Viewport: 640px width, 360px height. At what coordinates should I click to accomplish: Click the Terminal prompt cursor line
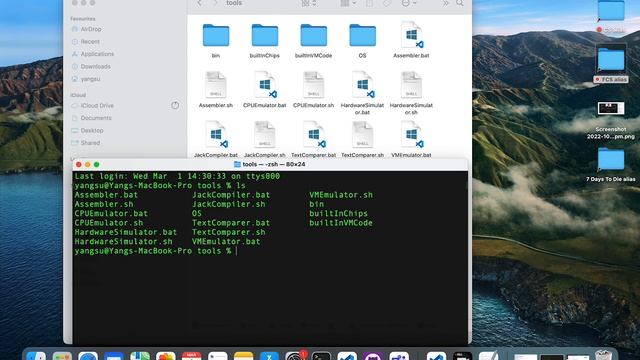[156, 251]
